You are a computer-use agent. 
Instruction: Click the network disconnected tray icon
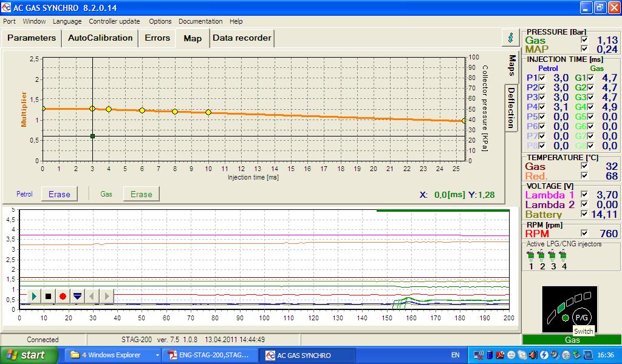[x=479, y=355]
